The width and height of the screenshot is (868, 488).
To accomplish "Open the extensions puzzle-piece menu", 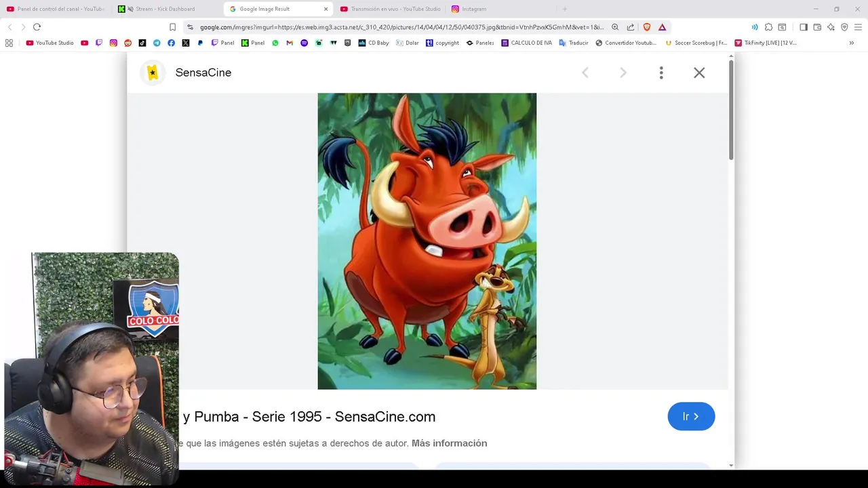I will pos(768,27).
